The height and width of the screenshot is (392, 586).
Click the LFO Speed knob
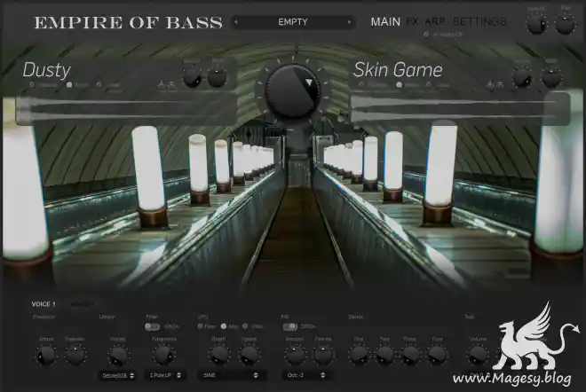click(249, 355)
